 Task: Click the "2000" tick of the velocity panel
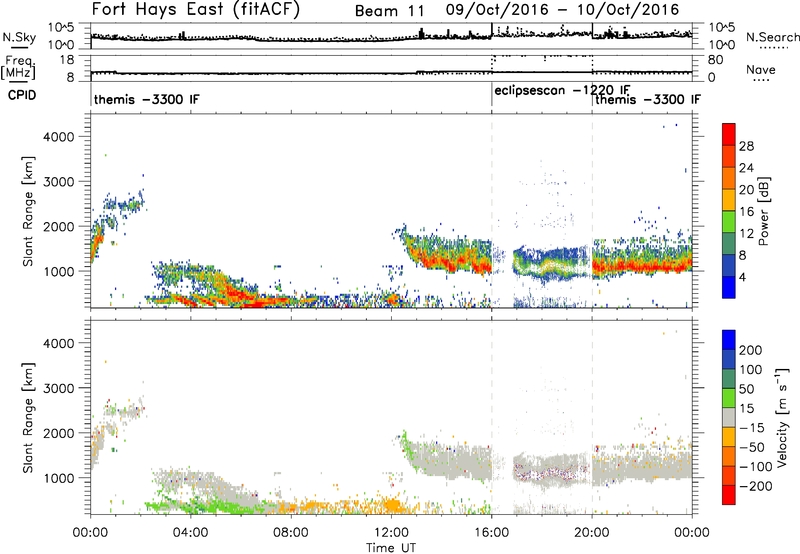(x=58, y=433)
